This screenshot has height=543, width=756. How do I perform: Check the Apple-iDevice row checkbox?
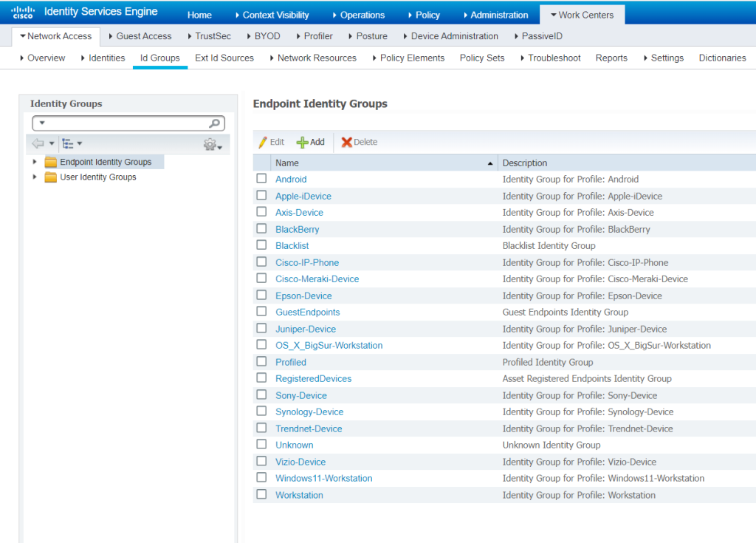261,196
